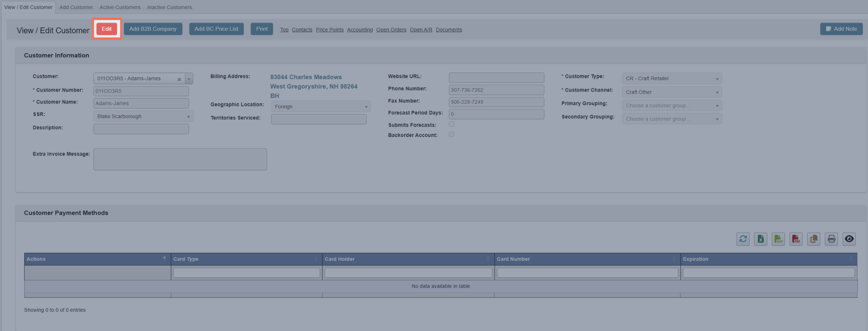This screenshot has width=868, height=331.
Task: Click the Card Number filter box
Action: coord(587,273)
